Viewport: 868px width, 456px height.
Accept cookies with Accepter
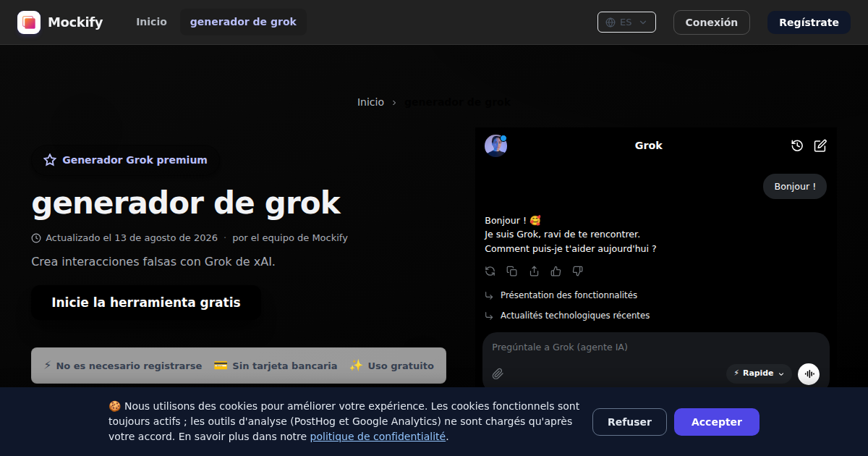[x=717, y=422]
